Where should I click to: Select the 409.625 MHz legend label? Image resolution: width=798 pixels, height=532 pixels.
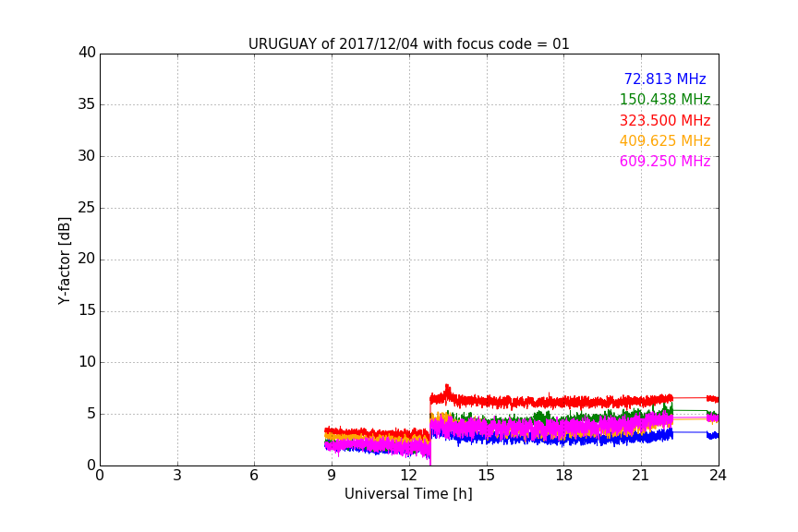[x=665, y=141]
